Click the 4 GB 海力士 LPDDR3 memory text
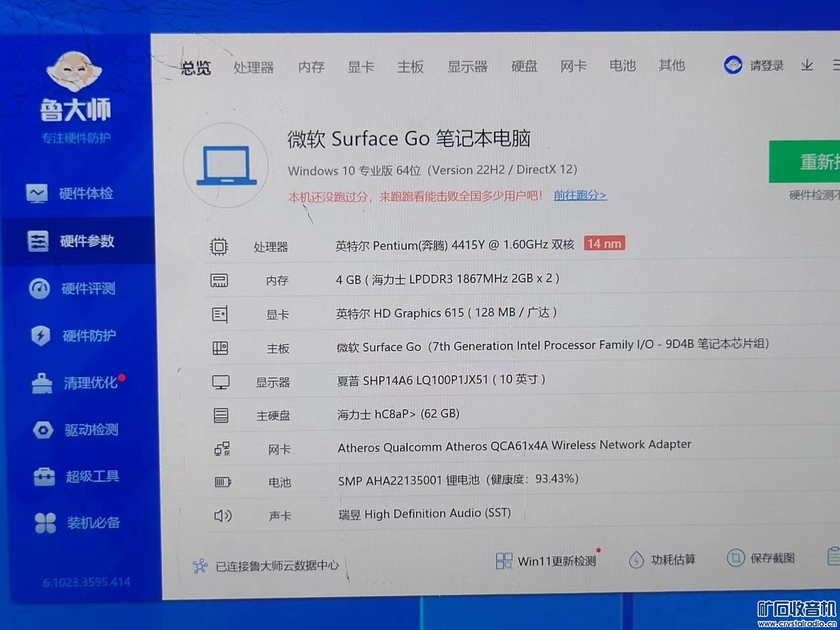Viewport: 840px width, 630px height. [x=448, y=279]
